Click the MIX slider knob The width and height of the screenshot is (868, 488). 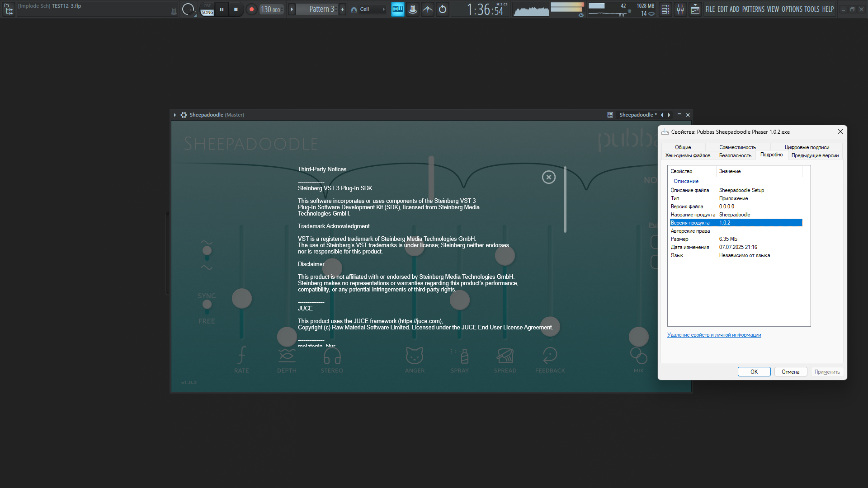[x=639, y=337]
